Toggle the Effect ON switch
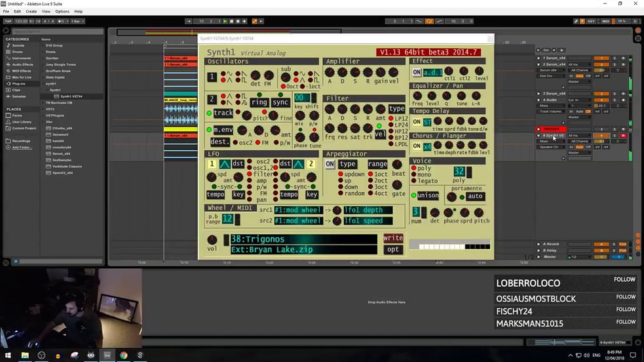Image resolution: width=644 pixels, height=362 pixels. [417, 72]
